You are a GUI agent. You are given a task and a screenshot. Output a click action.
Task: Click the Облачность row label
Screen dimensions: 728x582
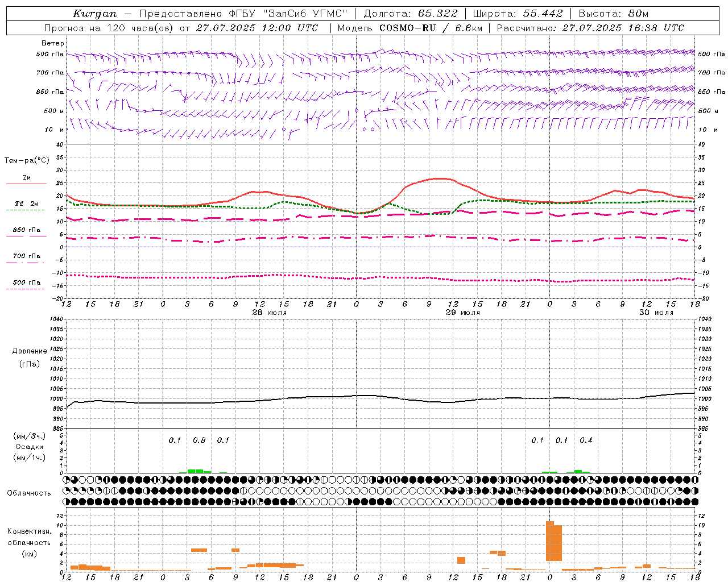[x=29, y=493]
